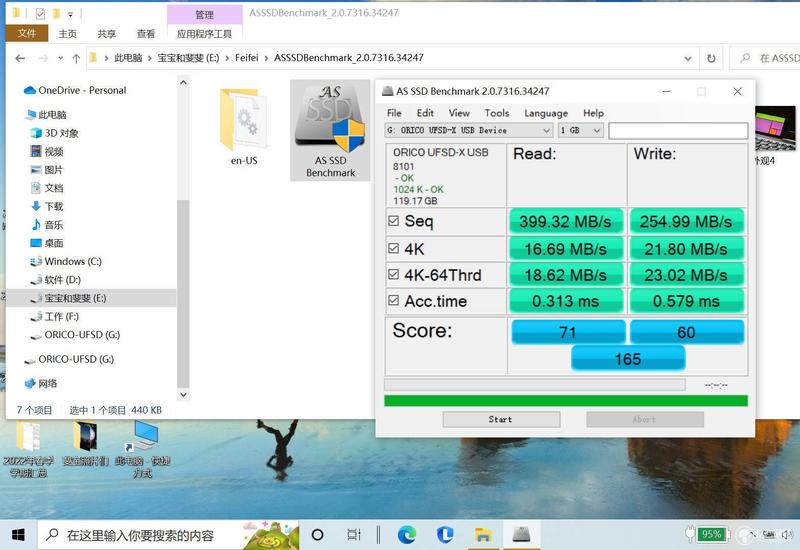
Task: Open 图片 in the navigation pane
Action: click(47, 170)
